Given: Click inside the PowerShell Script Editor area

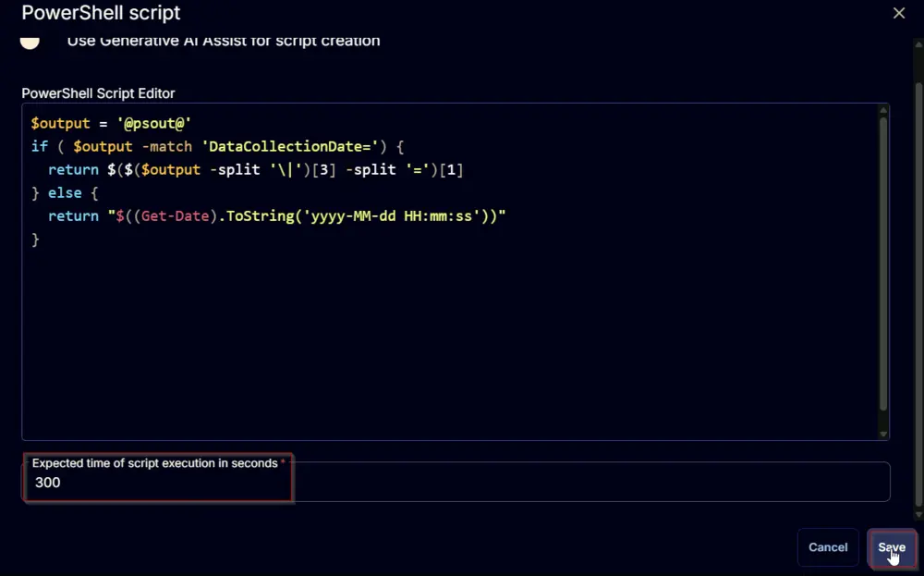Looking at the screenshot, I should [x=451, y=271].
